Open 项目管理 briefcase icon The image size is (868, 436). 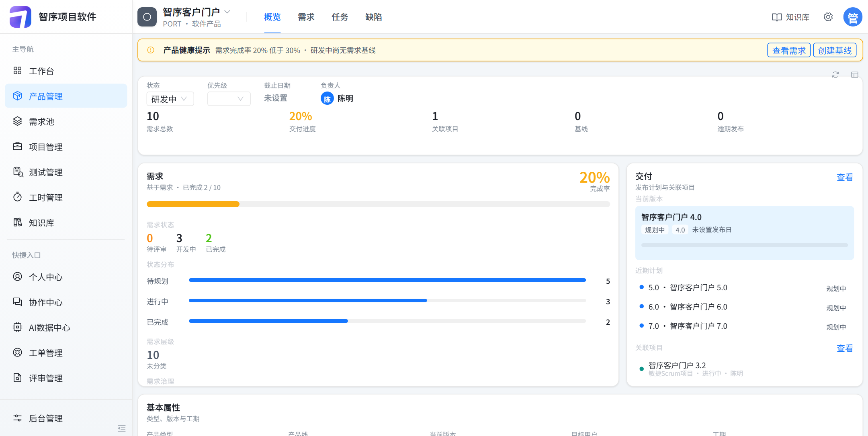[17, 147]
